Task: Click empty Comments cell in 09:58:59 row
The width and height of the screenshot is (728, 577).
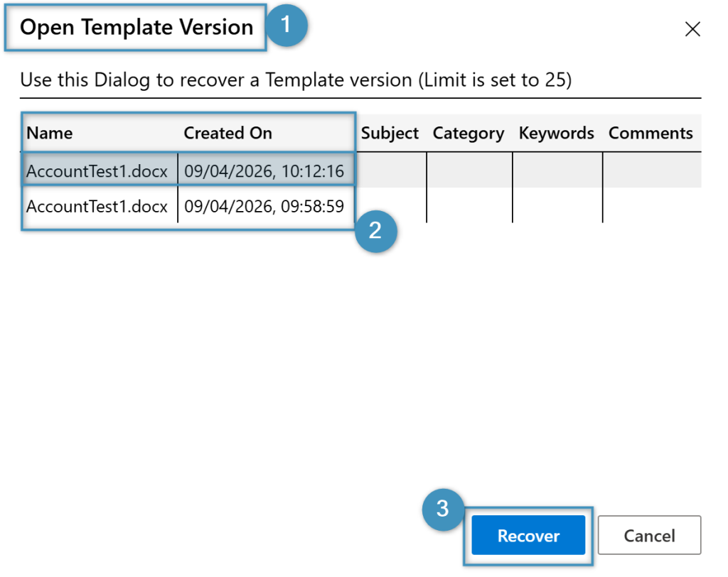Action: [x=651, y=206]
